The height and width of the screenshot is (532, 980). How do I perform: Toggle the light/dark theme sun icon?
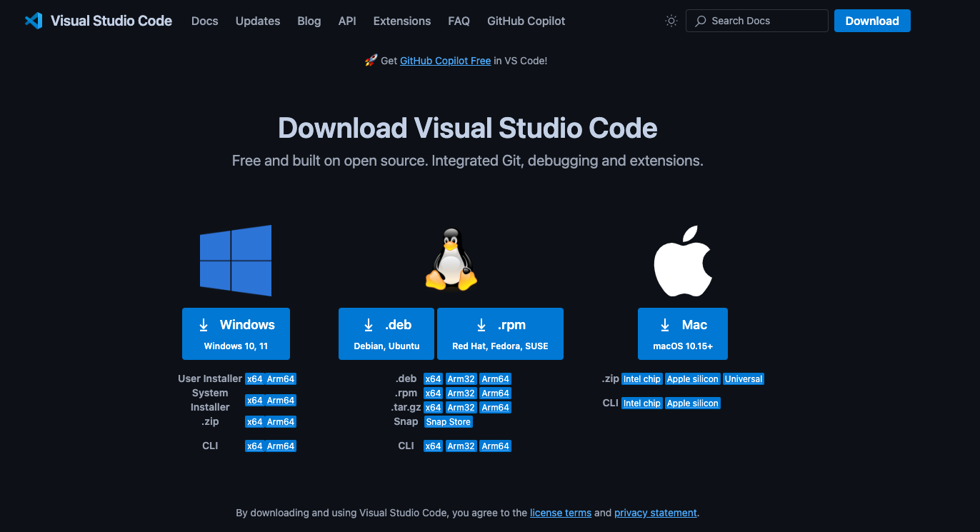pyautogui.click(x=671, y=21)
